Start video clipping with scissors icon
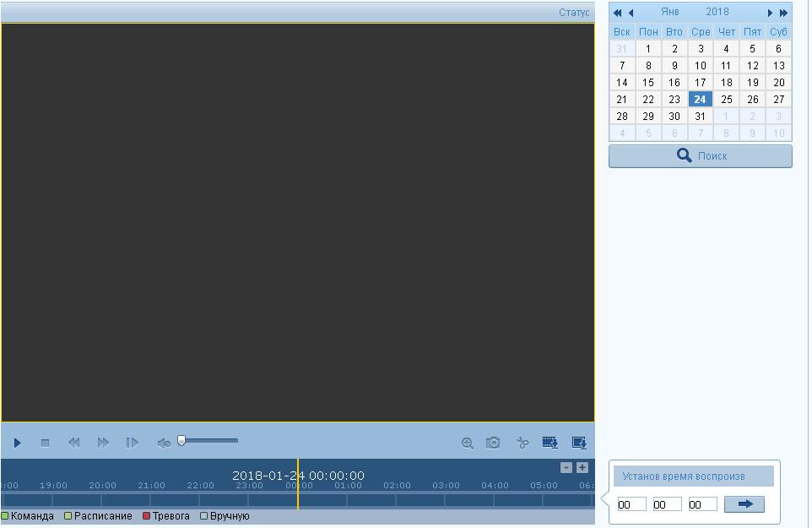 tap(522, 443)
